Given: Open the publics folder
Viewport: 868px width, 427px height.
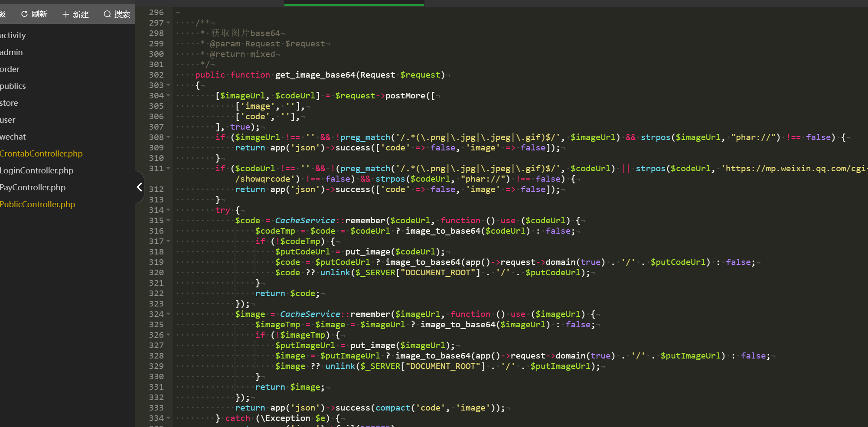Looking at the screenshot, I should pos(13,86).
